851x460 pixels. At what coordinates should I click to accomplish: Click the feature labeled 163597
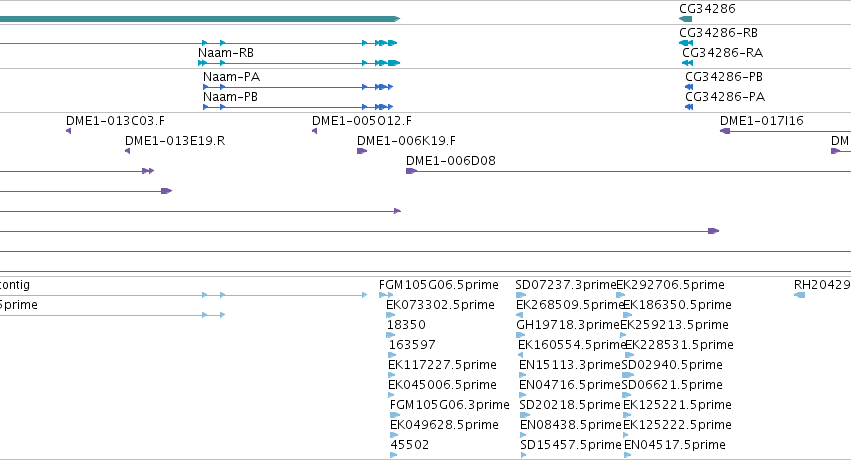coord(412,345)
